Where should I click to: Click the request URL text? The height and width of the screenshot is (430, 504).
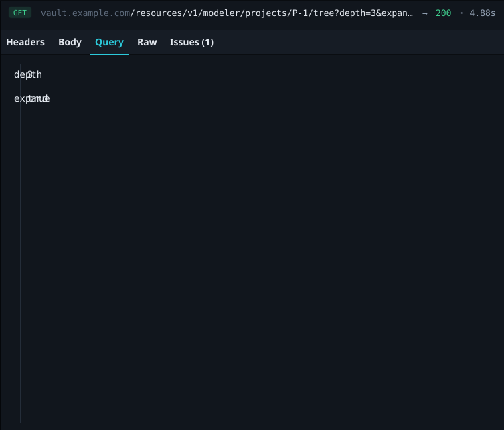[x=227, y=13]
